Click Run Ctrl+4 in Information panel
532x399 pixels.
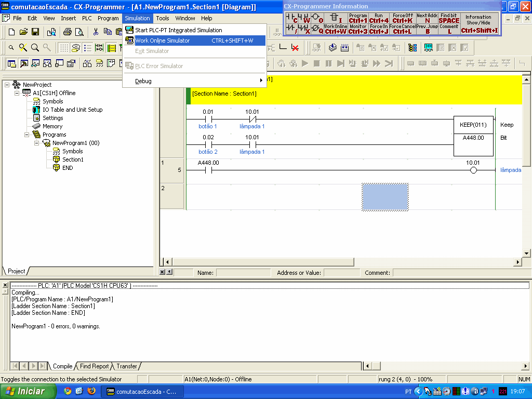[379, 18]
